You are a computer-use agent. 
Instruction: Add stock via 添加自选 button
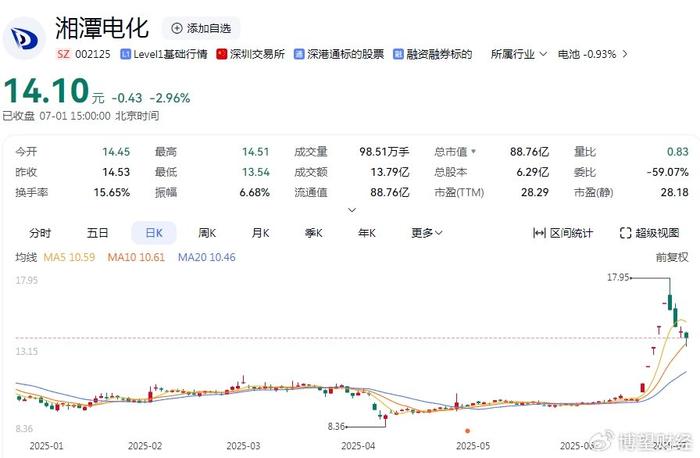(x=201, y=28)
